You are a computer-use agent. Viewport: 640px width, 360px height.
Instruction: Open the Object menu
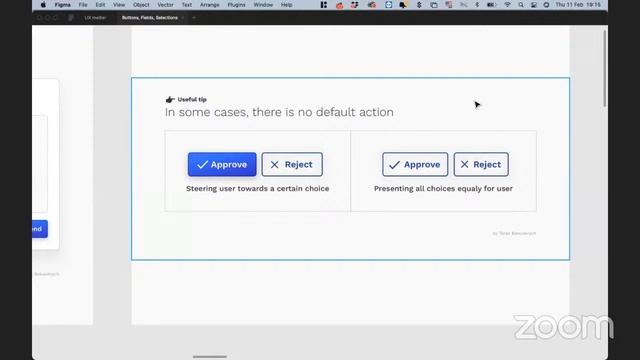click(x=141, y=5)
